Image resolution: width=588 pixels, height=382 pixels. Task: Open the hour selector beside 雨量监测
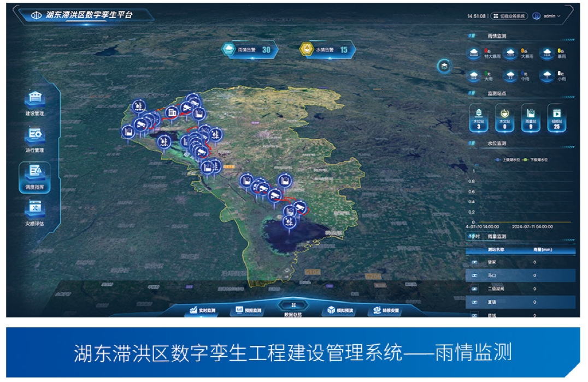(x=473, y=237)
